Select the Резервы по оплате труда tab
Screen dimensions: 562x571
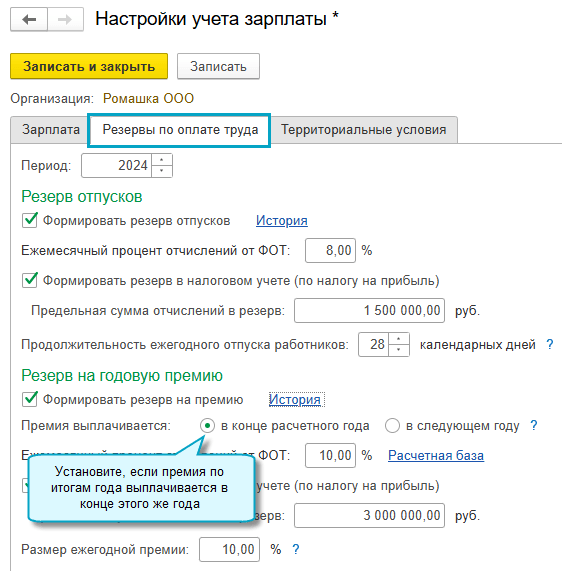179,130
